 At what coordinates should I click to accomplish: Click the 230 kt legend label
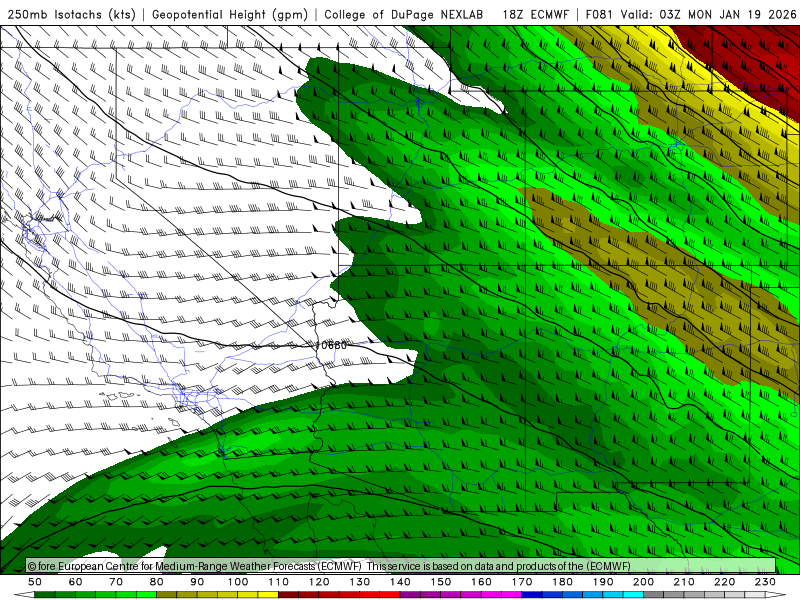765,582
